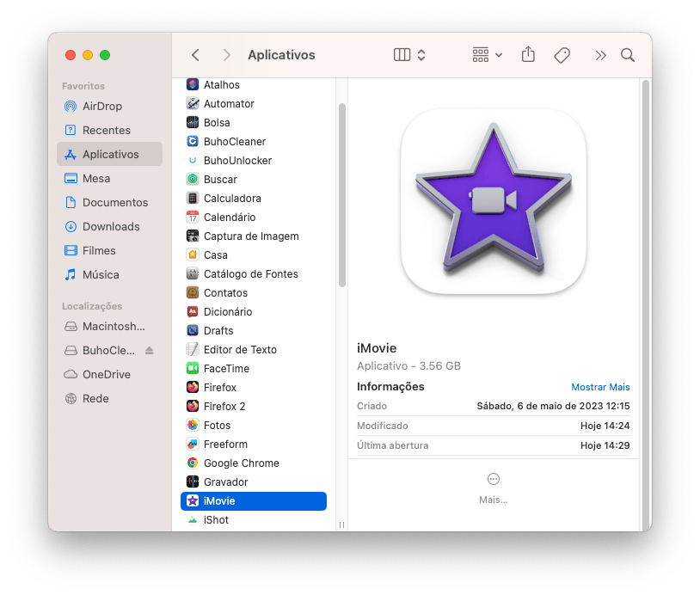
Task: Open Filmes in the sidebar
Action: coord(109,251)
